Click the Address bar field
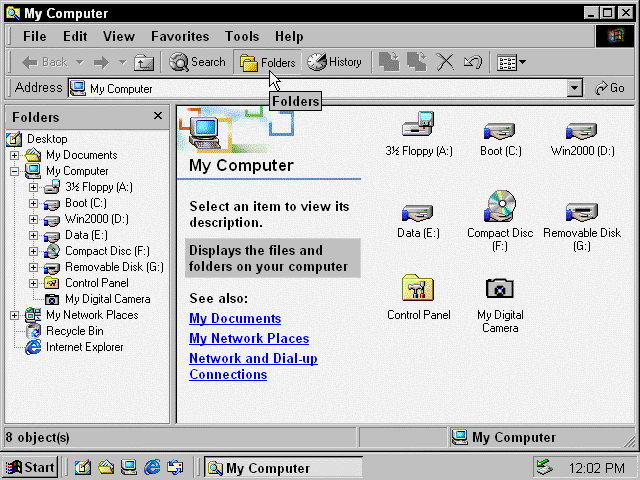The image size is (640, 480). 318,88
